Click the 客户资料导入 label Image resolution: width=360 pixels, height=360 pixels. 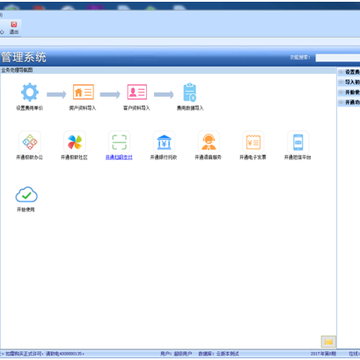137,108
